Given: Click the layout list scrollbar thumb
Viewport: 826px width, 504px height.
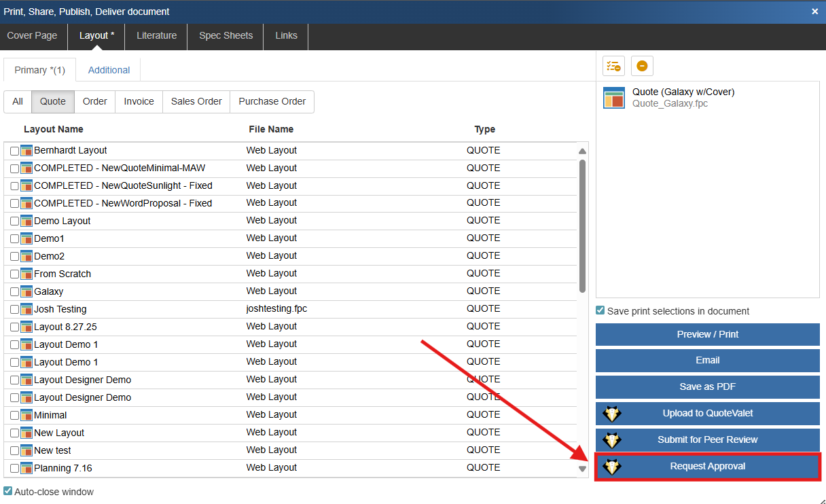Looking at the screenshot, I should [582, 224].
